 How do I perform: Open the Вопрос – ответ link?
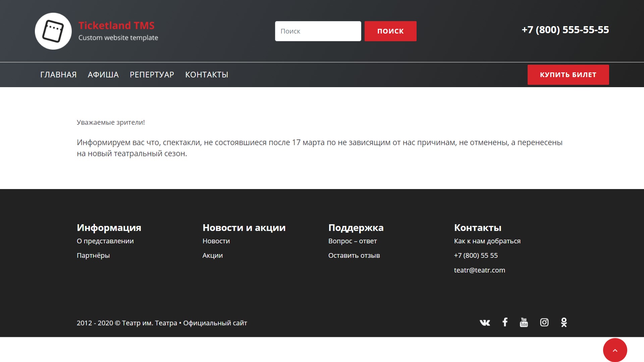pos(353,241)
